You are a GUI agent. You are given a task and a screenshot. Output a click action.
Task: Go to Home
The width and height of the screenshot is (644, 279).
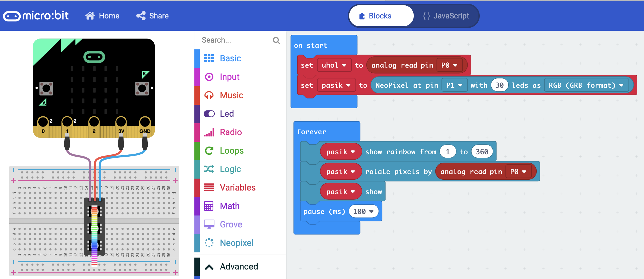click(x=102, y=16)
